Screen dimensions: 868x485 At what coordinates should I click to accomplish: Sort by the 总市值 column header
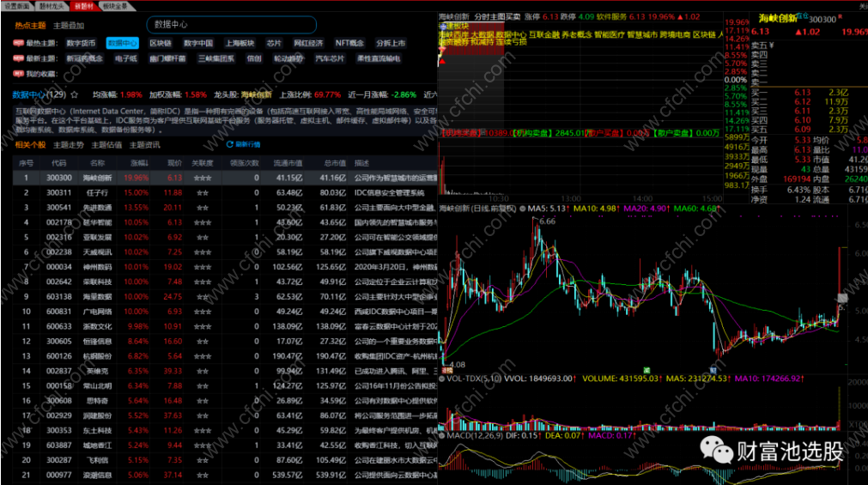[x=335, y=163]
